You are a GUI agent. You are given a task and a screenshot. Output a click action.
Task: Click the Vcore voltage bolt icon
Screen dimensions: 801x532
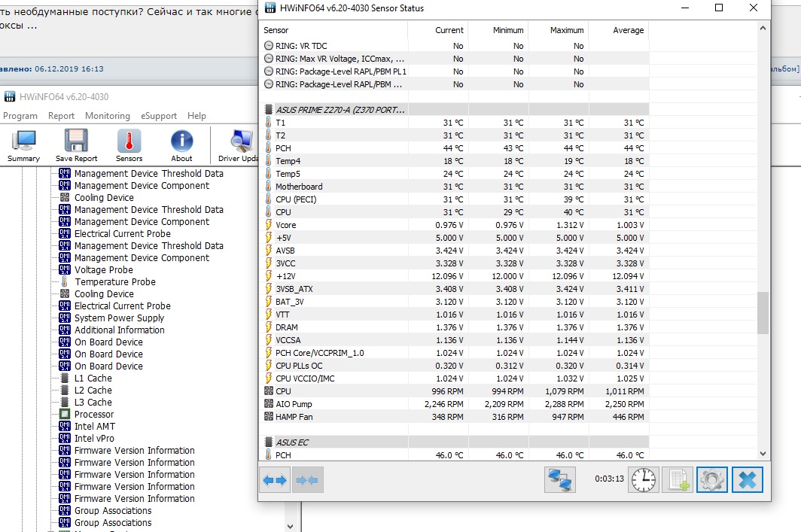269,225
